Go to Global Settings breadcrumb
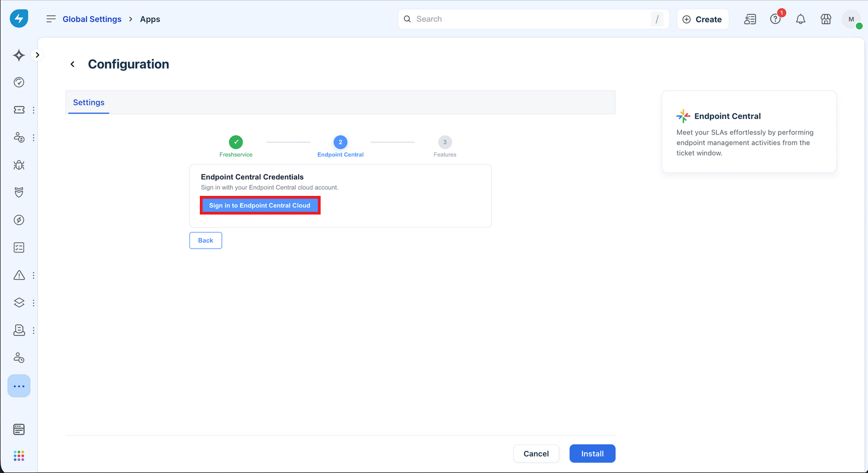The image size is (868, 473). coord(92,19)
